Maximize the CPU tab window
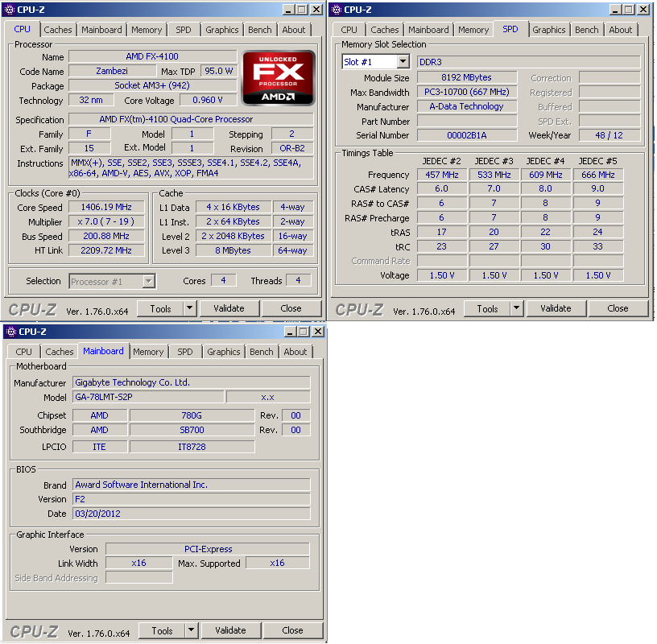Screen dimensions: 657x644 (x=302, y=10)
